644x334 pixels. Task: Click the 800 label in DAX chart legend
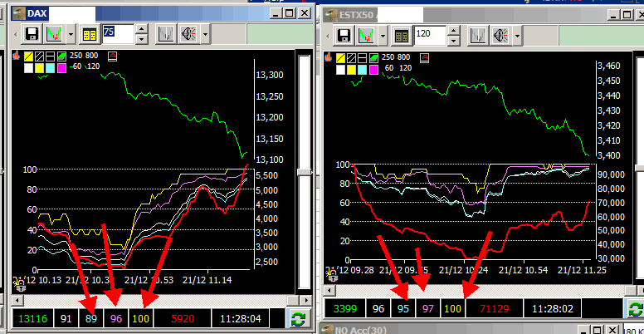click(x=92, y=56)
